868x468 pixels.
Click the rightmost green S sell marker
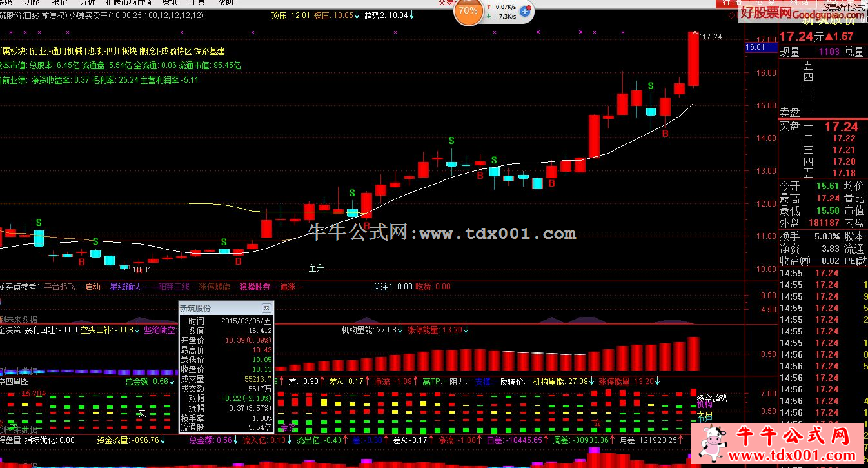651,86
